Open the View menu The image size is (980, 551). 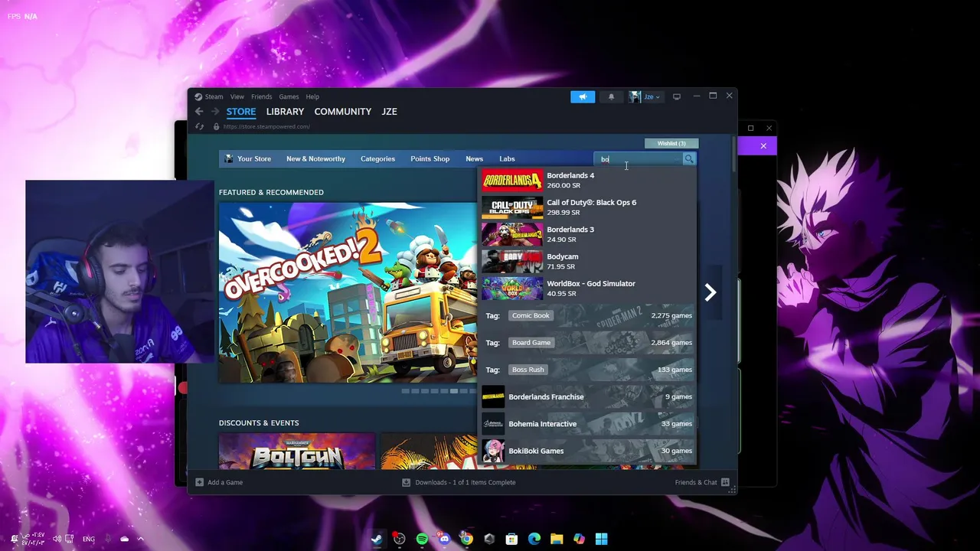pyautogui.click(x=237, y=96)
